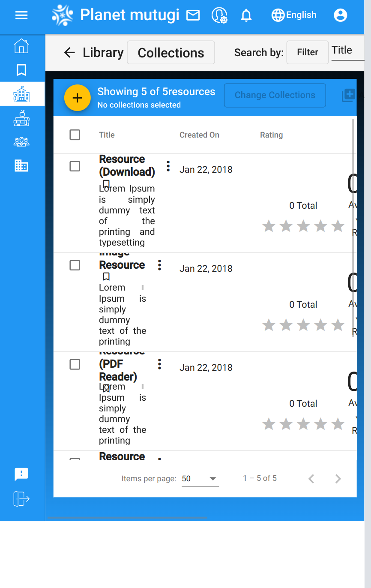Tick the Resource (PDF Reader) checkbox
This screenshot has width=371, height=588.
(x=75, y=364)
